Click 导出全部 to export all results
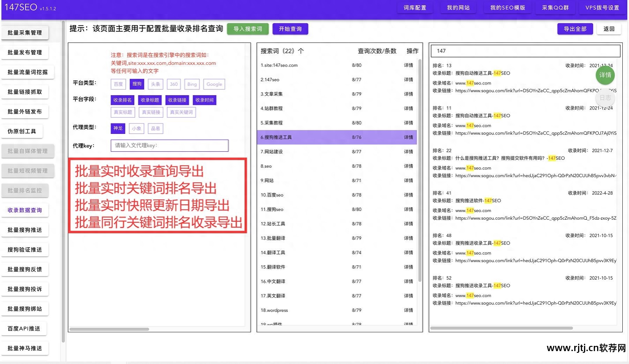Viewport: 629px width, 364px height. (575, 29)
